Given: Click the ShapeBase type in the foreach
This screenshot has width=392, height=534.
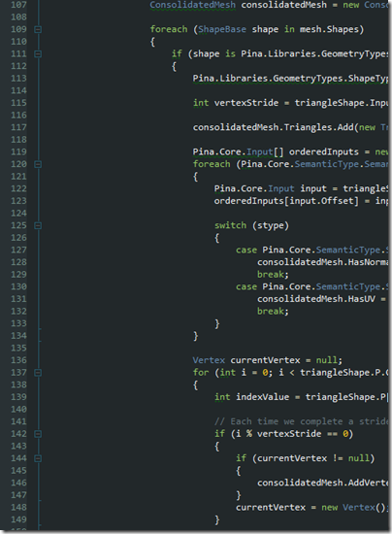Looking at the screenshot, I should pyautogui.click(x=222, y=29).
